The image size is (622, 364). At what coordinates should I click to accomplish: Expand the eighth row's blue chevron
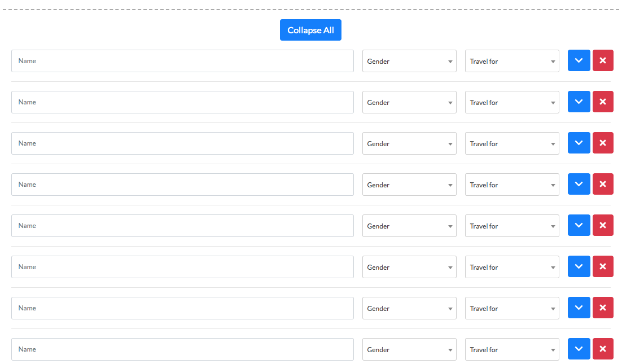[579, 349]
